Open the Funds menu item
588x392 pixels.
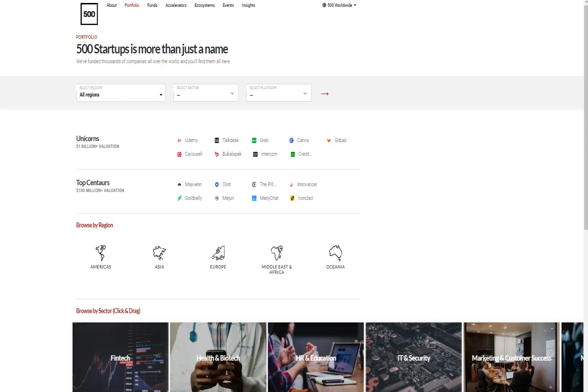152,5
